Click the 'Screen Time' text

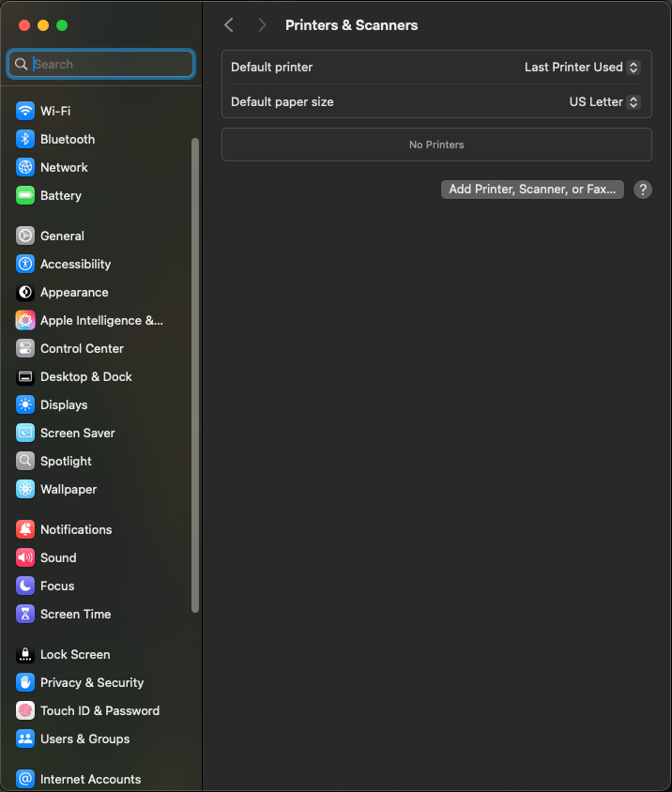coord(76,615)
